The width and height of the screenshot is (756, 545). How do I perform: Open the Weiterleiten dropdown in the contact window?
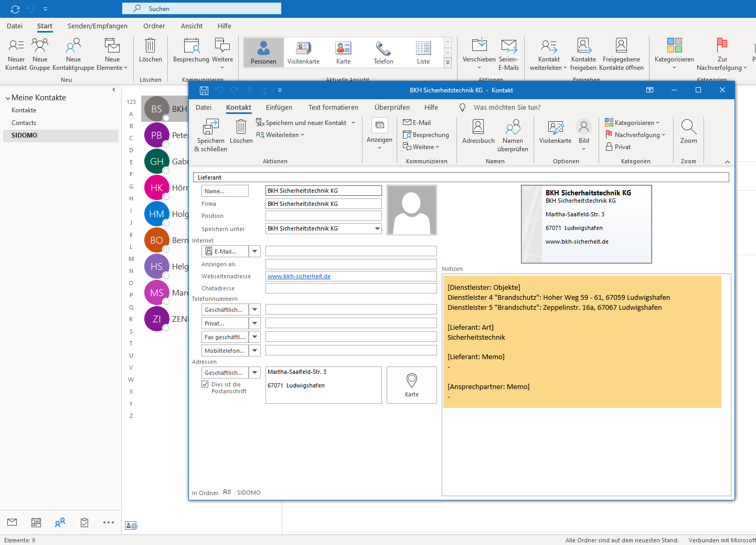[x=280, y=135]
